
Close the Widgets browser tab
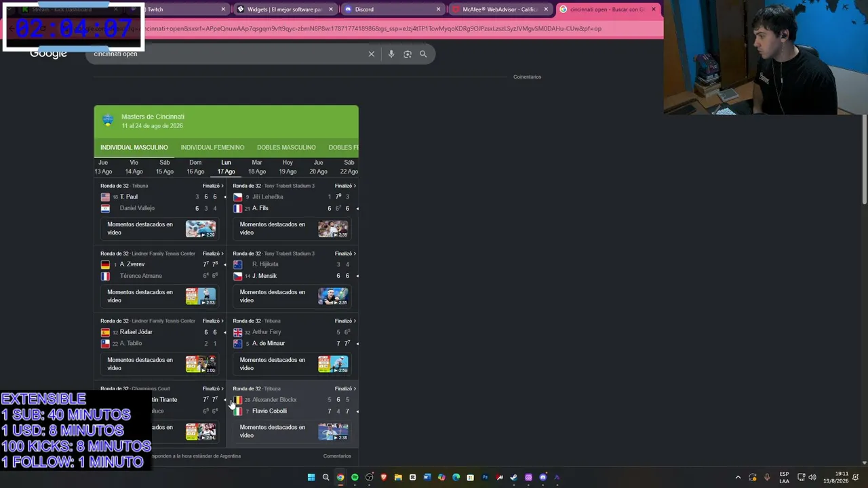[x=330, y=9]
